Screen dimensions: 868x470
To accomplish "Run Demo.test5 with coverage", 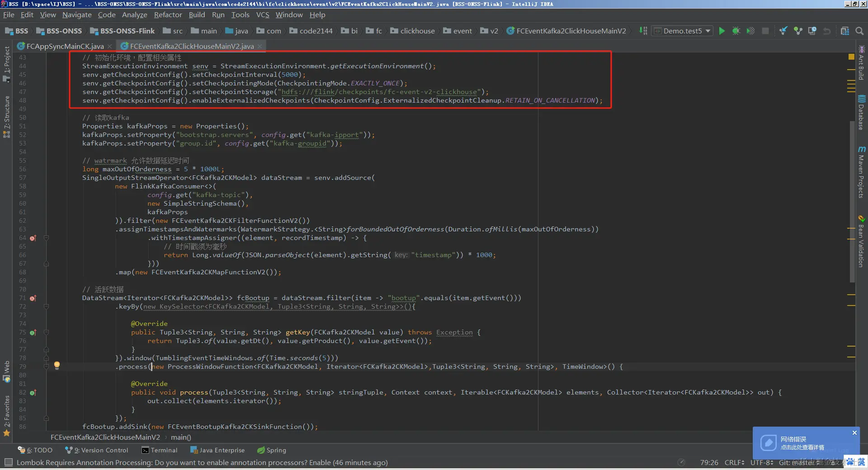I will click(750, 31).
